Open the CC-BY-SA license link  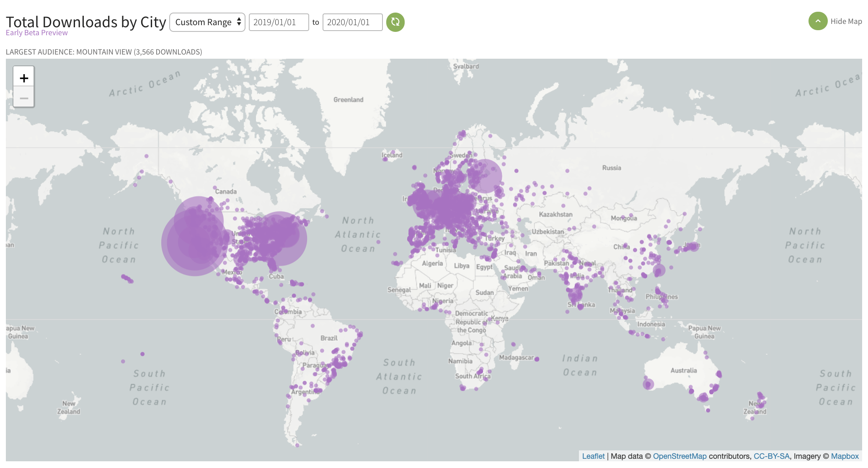pos(771,456)
